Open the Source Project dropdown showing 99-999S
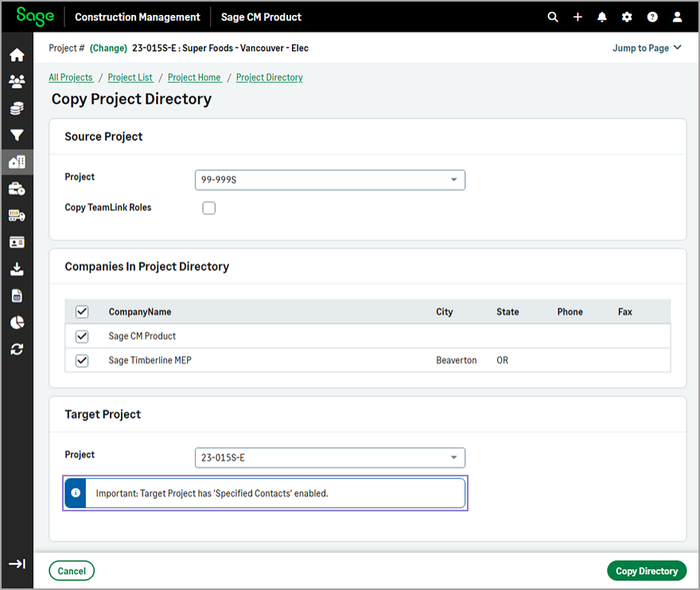The image size is (700, 590). click(x=330, y=180)
